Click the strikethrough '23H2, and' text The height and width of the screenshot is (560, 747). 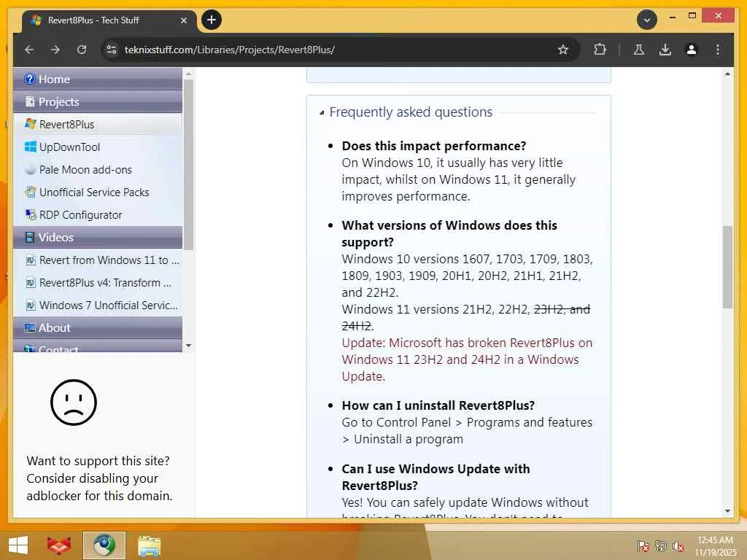coord(562,309)
